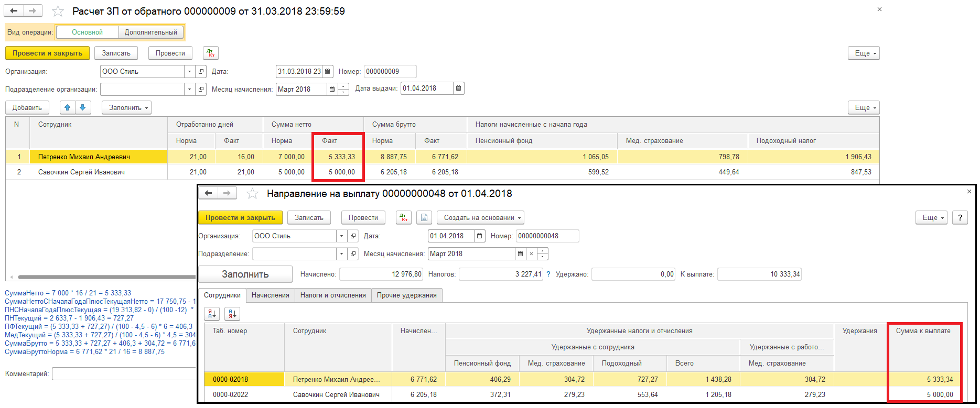Viewport: 980px width, 408px height.
Task: Open subdivision card icon next to Подразделение организации
Action: tap(201, 90)
